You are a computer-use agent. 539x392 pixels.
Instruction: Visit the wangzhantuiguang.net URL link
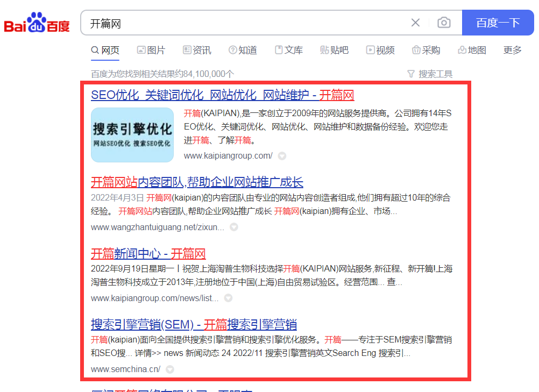click(158, 227)
